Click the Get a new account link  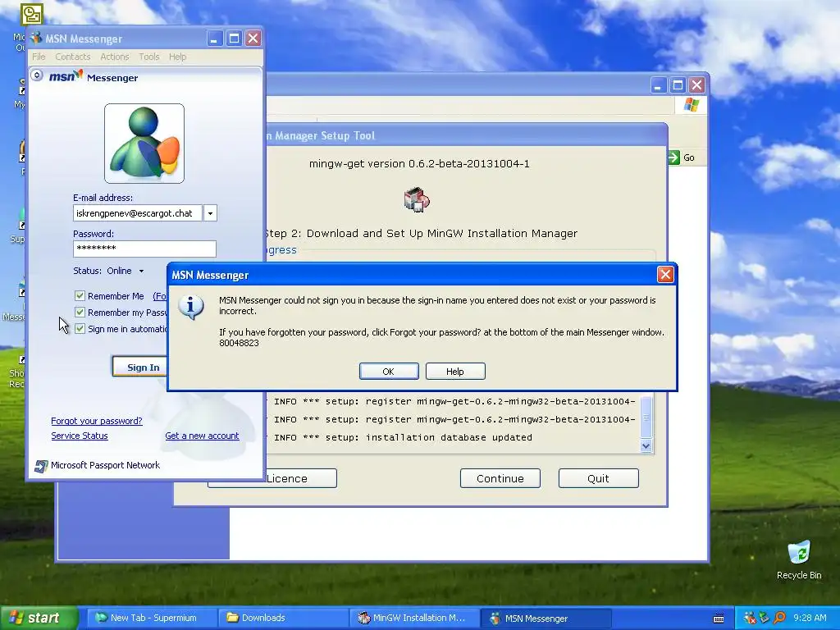tap(202, 436)
